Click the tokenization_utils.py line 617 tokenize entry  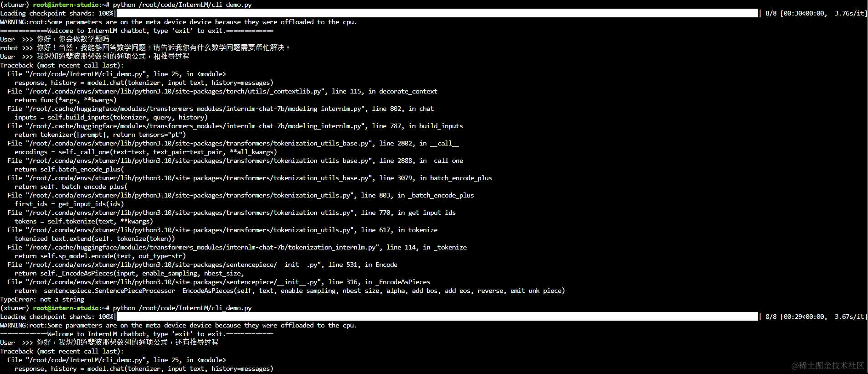[222, 230]
